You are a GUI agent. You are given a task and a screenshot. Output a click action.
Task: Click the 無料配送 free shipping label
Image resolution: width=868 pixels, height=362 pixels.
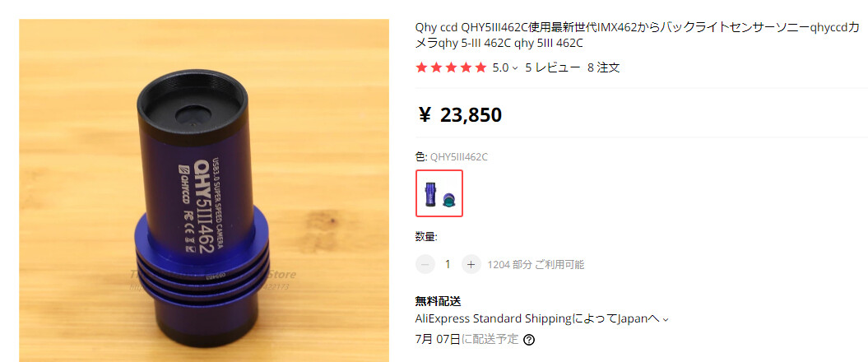tap(438, 301)
